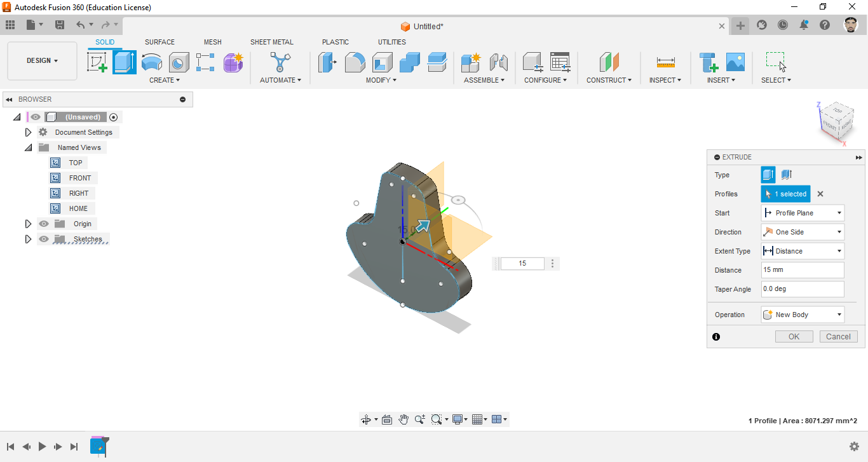Click the Distance input field
Image resolution: width=868 pixels, height=462 pixels.
tap(803, 270)
